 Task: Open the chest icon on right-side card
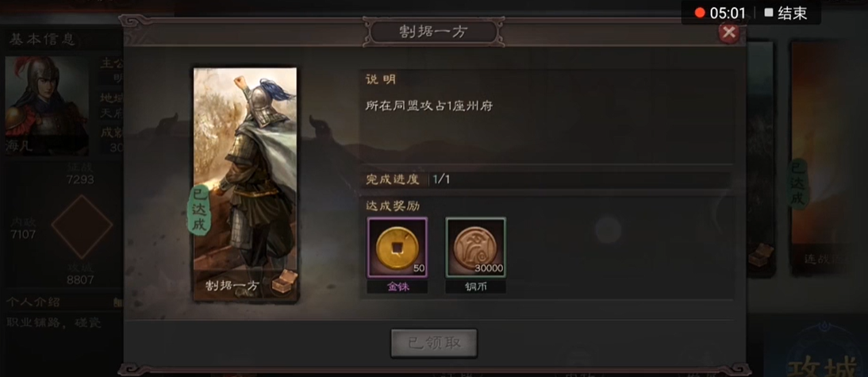[759, 254]
